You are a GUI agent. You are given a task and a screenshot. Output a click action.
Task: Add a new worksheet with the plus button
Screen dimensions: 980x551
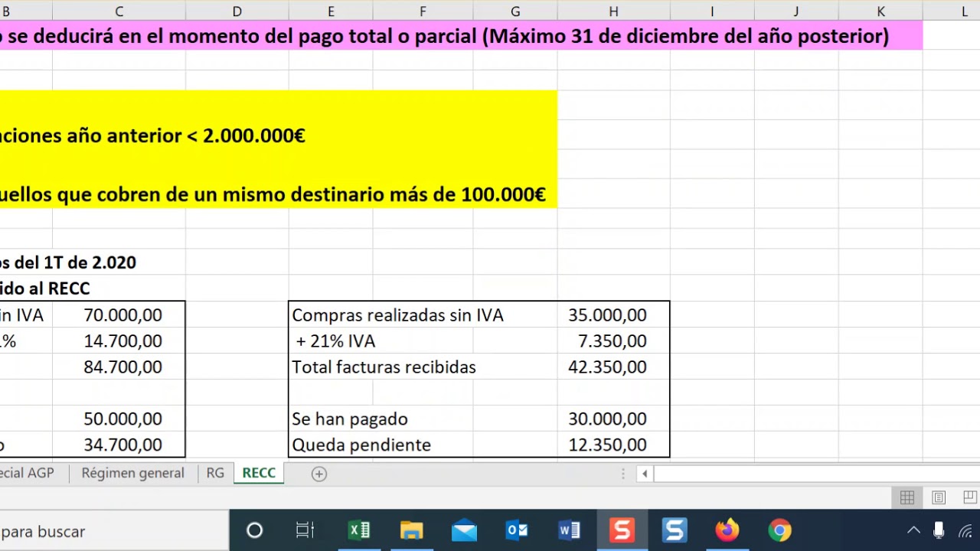pos(318,473)
